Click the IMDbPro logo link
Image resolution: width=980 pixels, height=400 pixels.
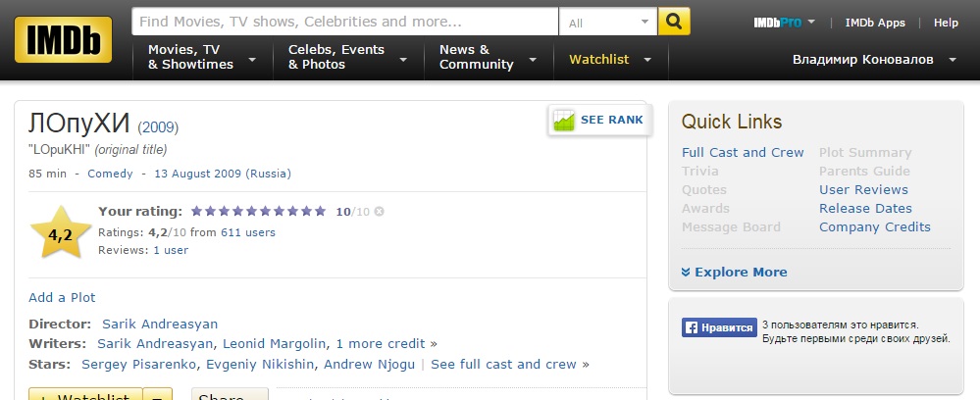coord(778,23)
